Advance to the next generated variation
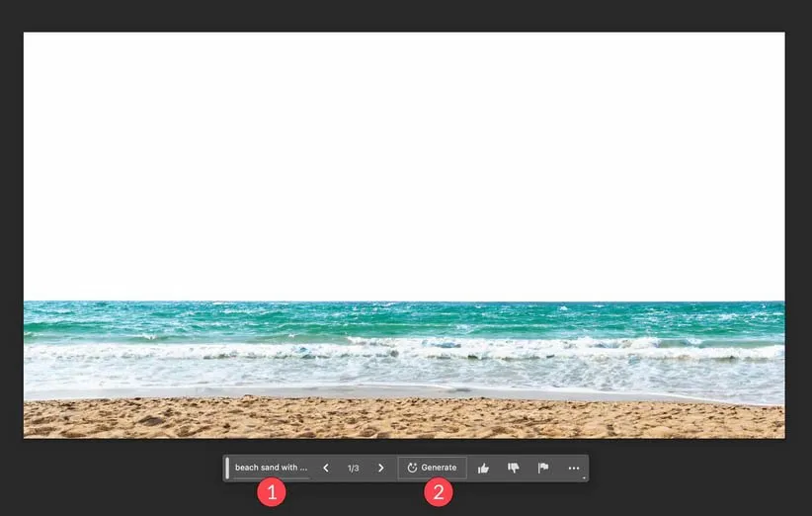Screen dimensions: 812x516 tap(381, 468)
